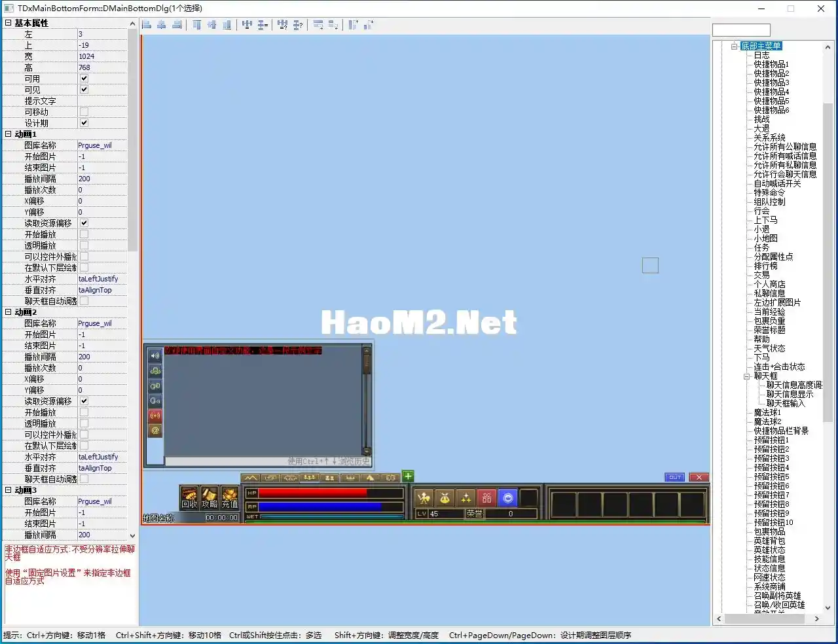The height and width of the screenshot is (644, 838).
Task: Click the vertical spacing question-mark toolbar icon
Action: coord(298,25)
